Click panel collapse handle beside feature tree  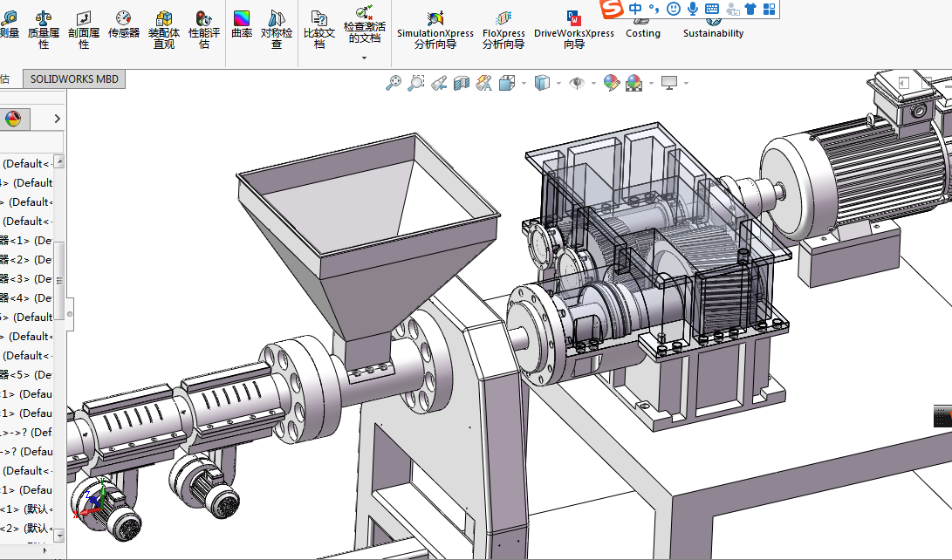(x=70, y=314)
